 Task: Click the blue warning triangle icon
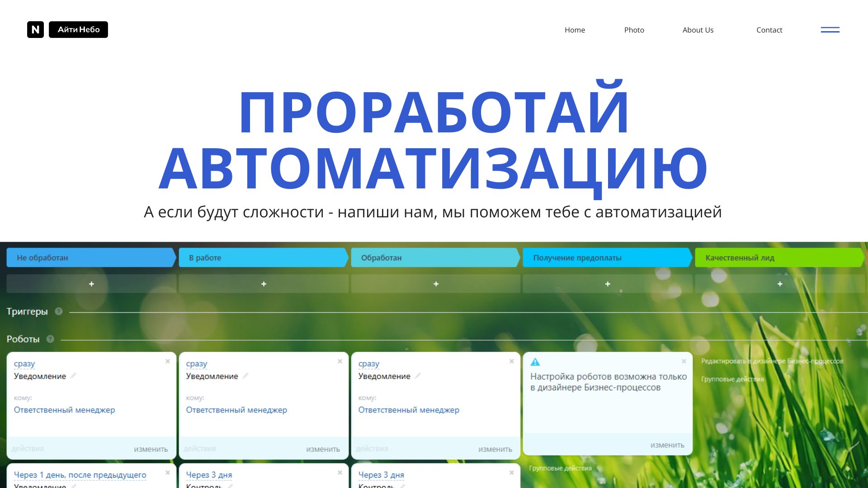pos(535,362)
